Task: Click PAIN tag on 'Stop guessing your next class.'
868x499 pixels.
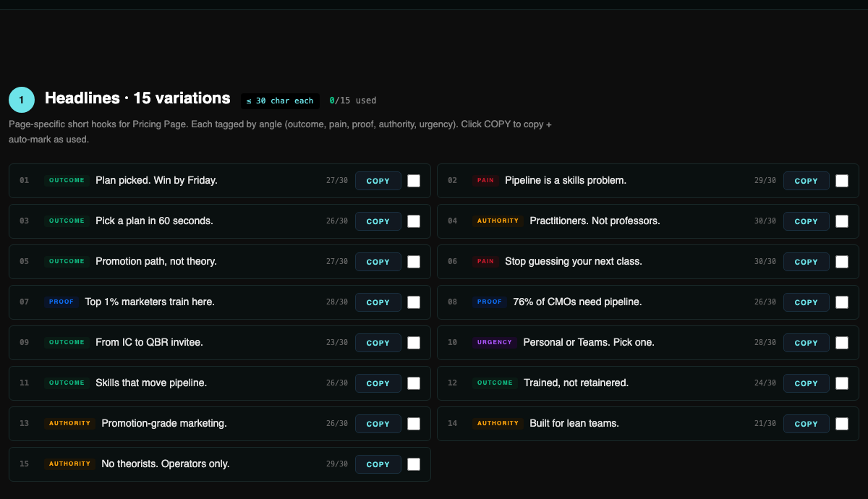Action: pos(485,261)
